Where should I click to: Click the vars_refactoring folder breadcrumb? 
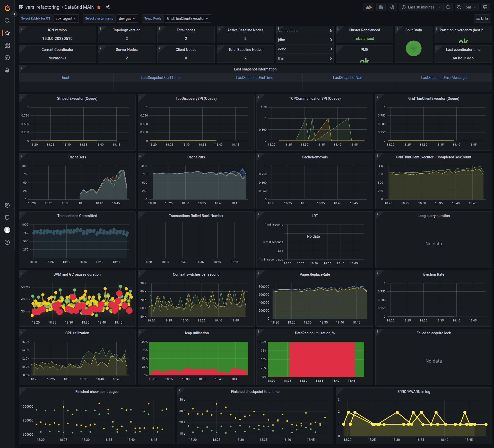click(x=42, y=7)
